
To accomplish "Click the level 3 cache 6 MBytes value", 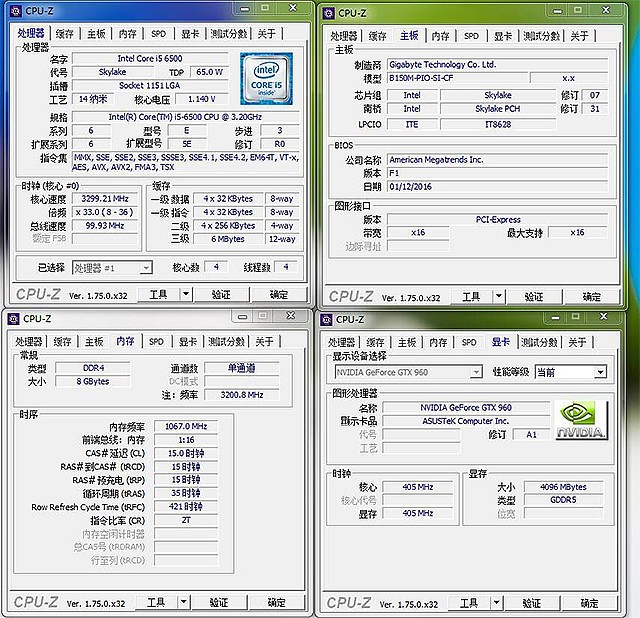I will coord(228,239).
